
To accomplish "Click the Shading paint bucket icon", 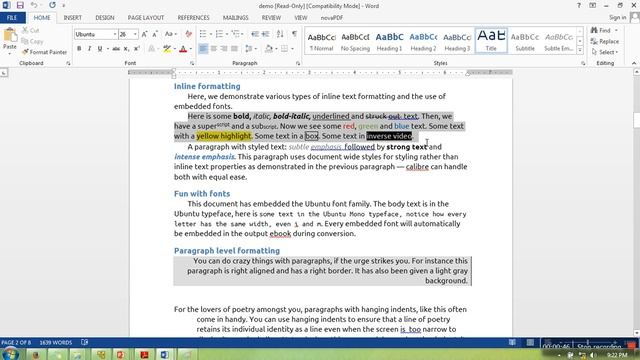I will tap(269, 49).
